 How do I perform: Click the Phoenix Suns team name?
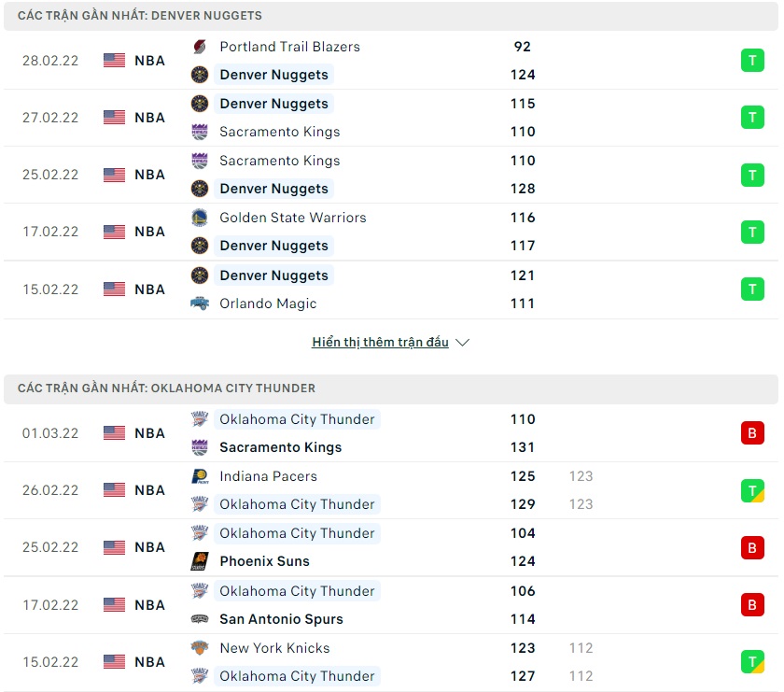coord(264,561)
